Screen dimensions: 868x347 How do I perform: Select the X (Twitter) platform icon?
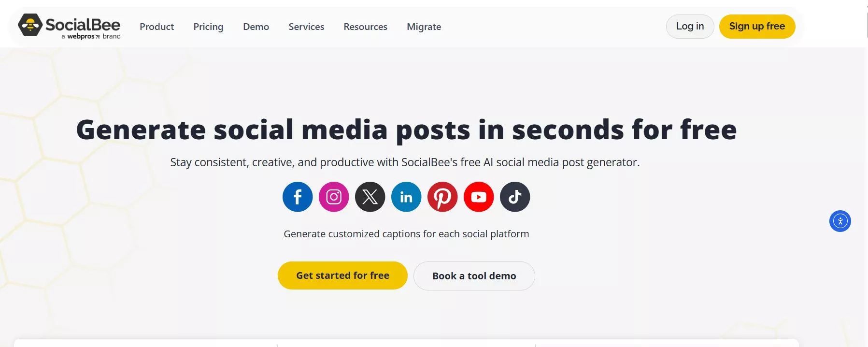click(x=370, y=197)
